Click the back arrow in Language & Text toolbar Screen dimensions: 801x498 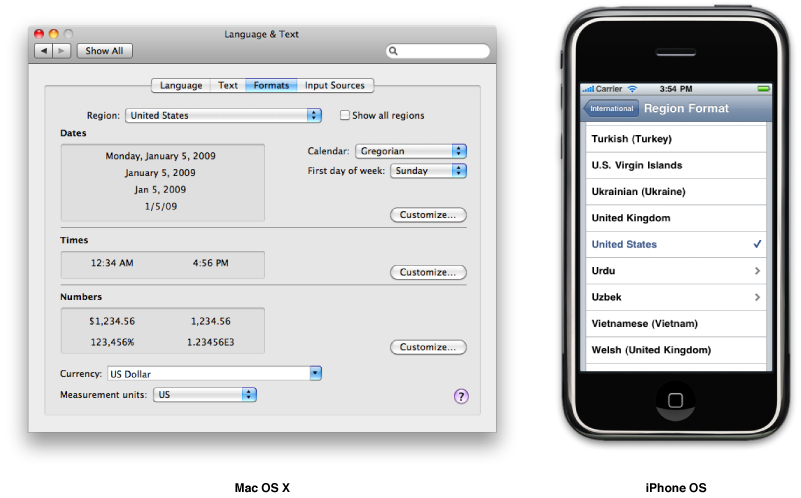coord(43,51)
